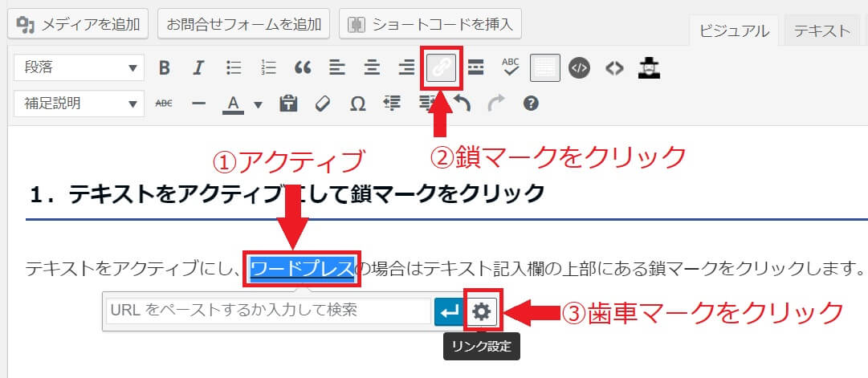This screenshot has width=868, height=378.
Task: Open the Omega special characters icon
Action: click(357, 104)
